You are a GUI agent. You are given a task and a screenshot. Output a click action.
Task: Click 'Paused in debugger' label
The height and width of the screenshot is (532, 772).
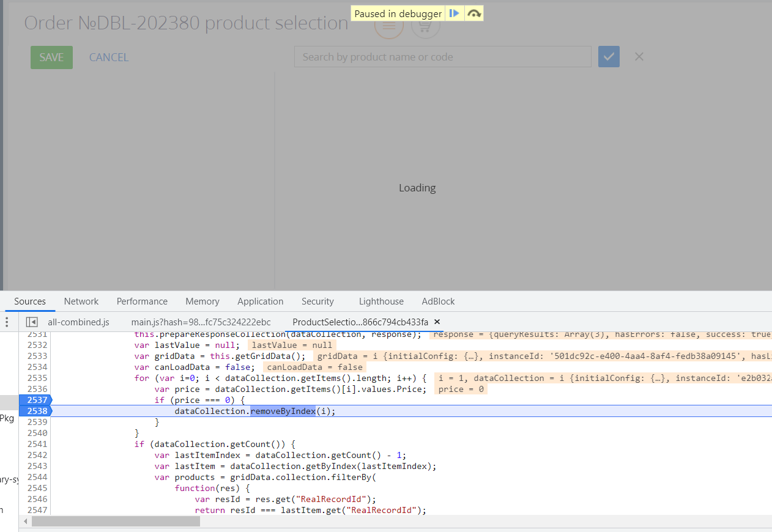(x=398, y=13)
